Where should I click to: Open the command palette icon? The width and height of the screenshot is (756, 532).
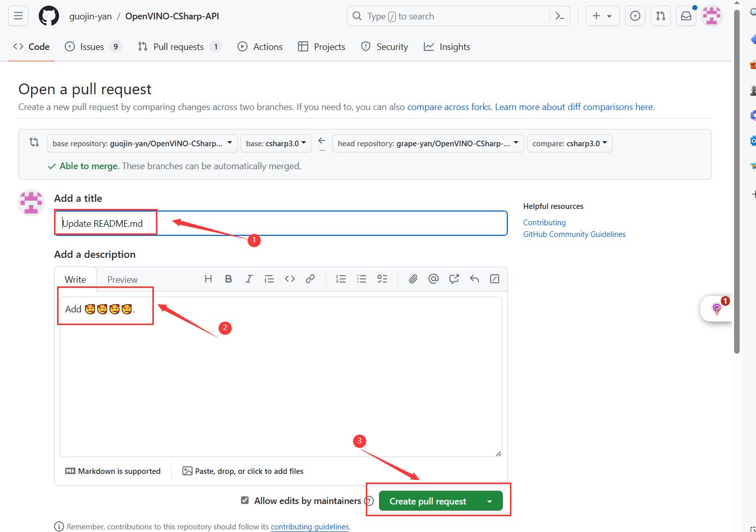click(x=560, y=16)
